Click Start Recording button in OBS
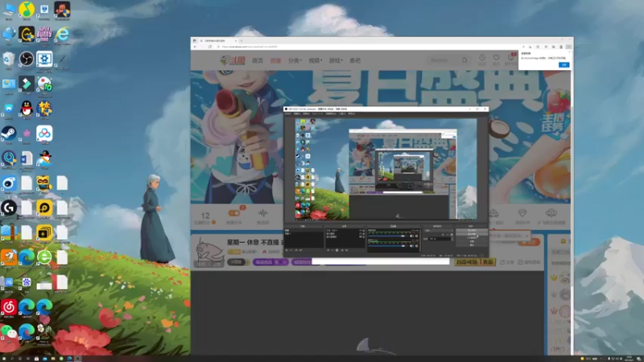Screen dimensions: 644x362 point(472,234)
